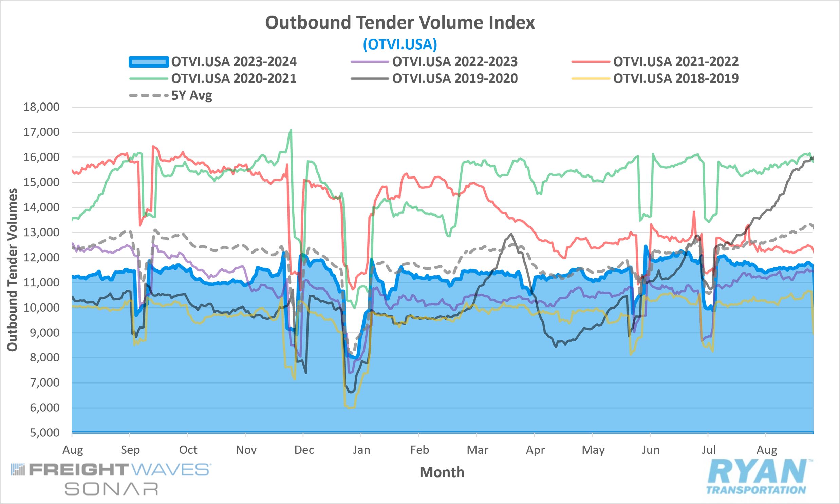Click the 17,000 y-axis label
840x504 pixels.
click(x=41, y=132)
